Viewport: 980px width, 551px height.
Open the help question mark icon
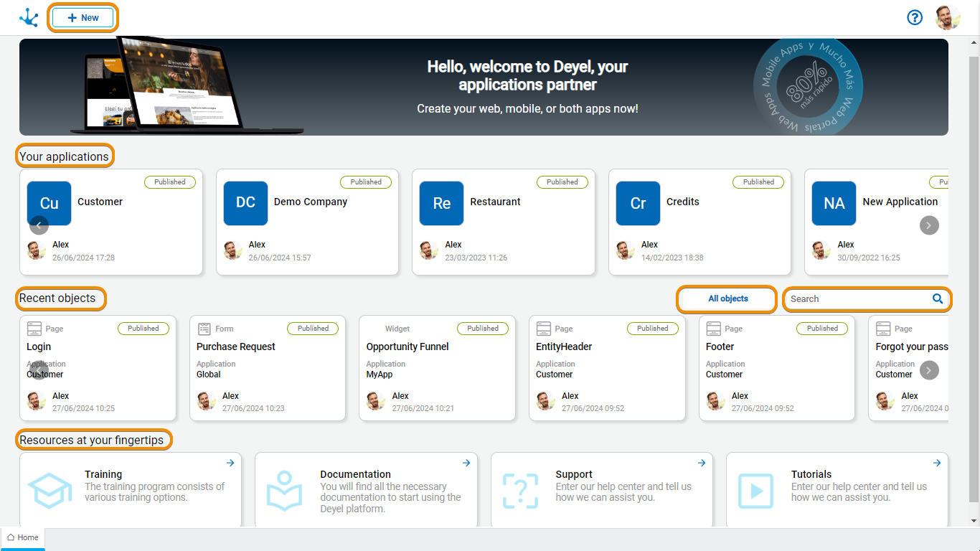click(915, 17)
